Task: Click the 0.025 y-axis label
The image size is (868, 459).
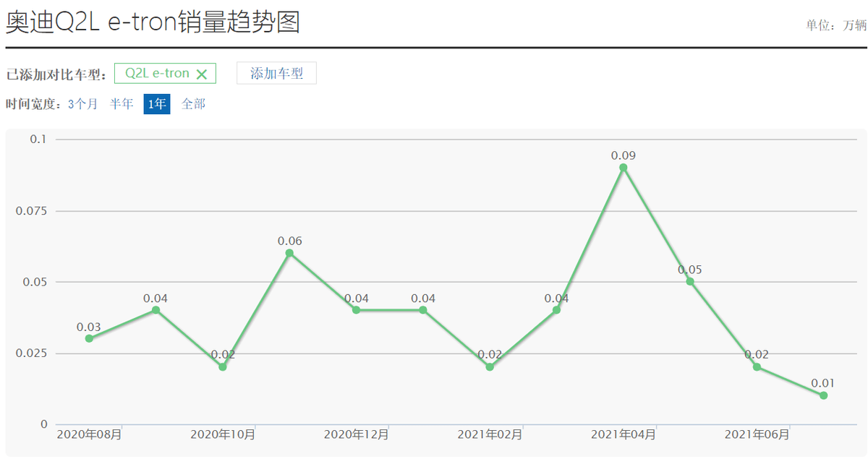Action: (x=32, y=353)
